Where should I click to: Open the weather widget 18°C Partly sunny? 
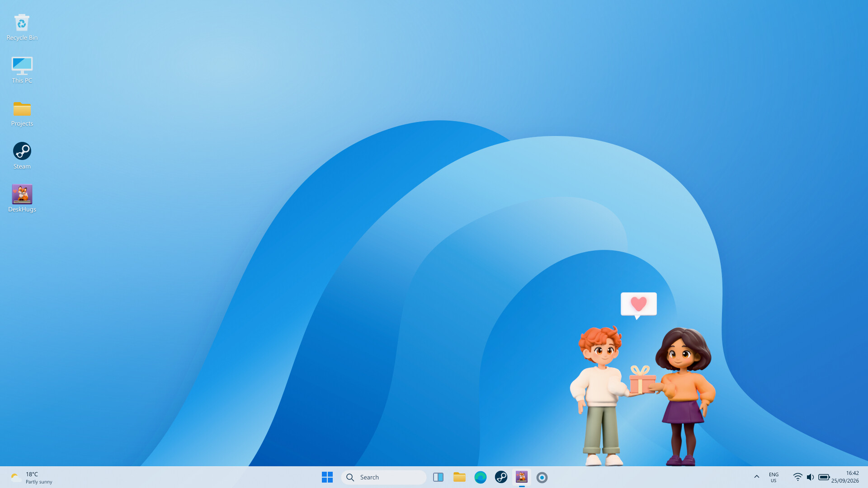pos(32,477)
